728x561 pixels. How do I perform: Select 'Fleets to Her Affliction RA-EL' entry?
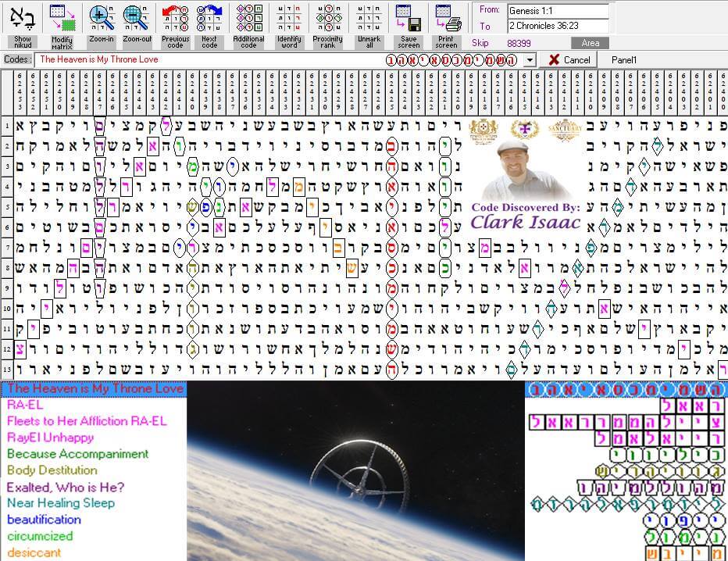tap(87, 421)
